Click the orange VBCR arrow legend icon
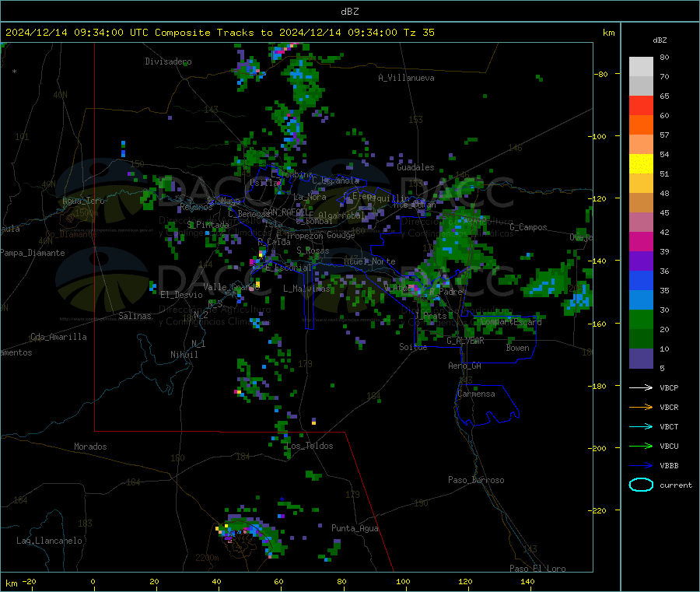Image resolution: width=700 pixels, height=592 pixels. coord(641,407)
